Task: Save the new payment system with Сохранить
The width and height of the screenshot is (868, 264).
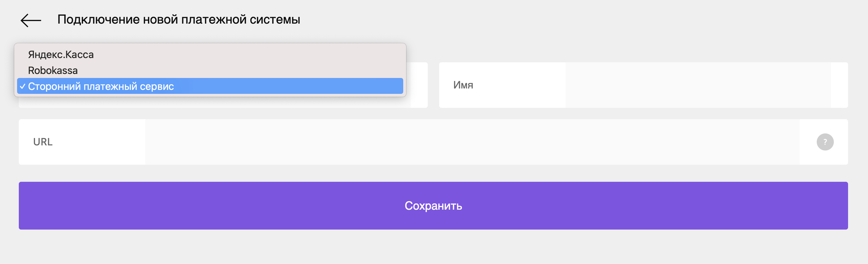Action: point(433,206)
